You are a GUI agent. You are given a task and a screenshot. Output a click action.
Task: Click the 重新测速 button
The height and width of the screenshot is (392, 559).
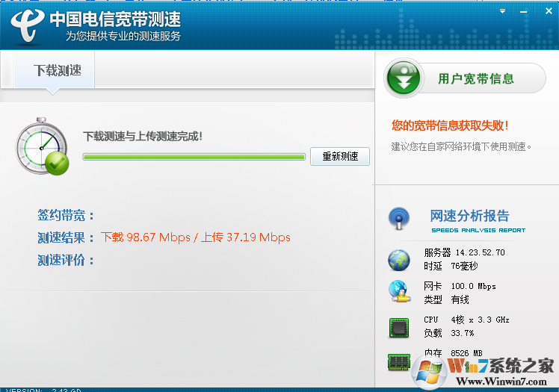(x=340, y=156)
